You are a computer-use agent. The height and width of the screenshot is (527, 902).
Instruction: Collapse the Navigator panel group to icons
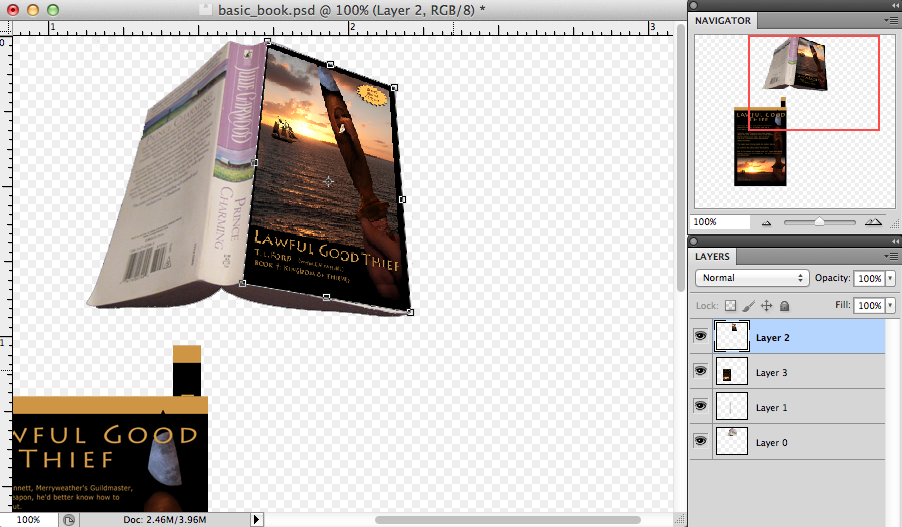pos(895,5)
